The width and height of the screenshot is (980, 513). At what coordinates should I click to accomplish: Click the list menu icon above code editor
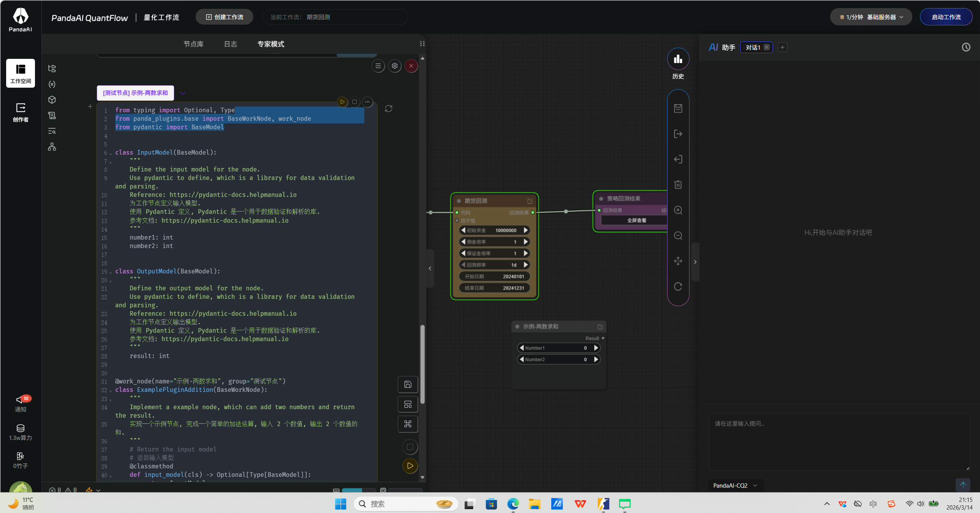coord(378,66)
